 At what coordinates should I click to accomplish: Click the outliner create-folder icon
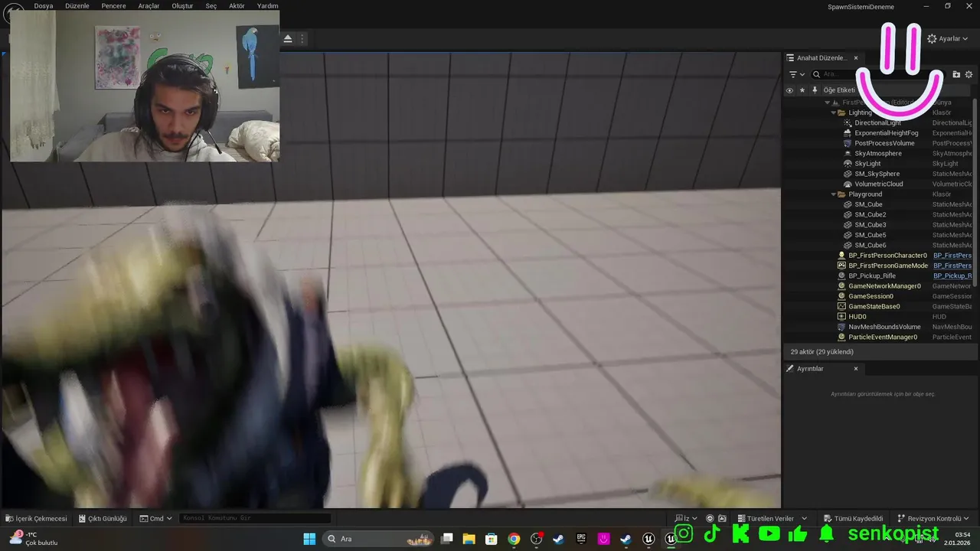[x=956, y=74]
